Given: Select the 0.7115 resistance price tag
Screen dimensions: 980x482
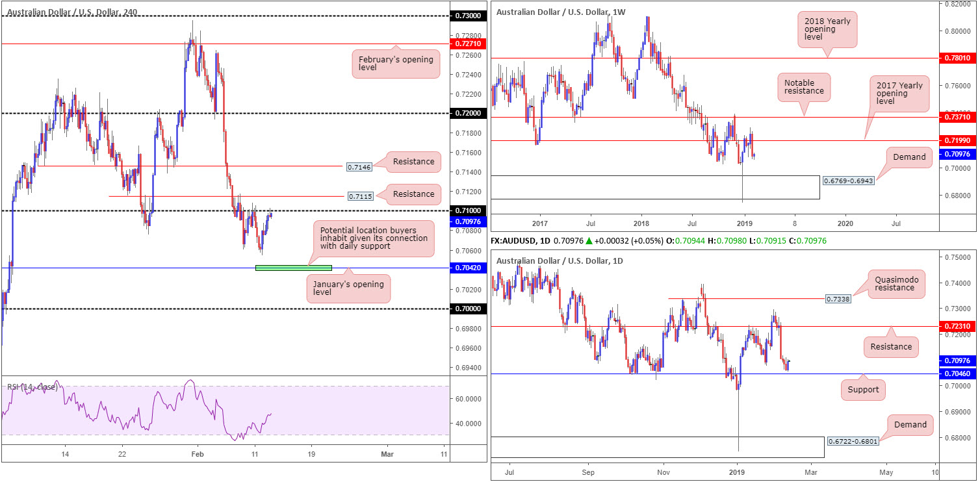Looking at the screenshot, I should point(359,197).
